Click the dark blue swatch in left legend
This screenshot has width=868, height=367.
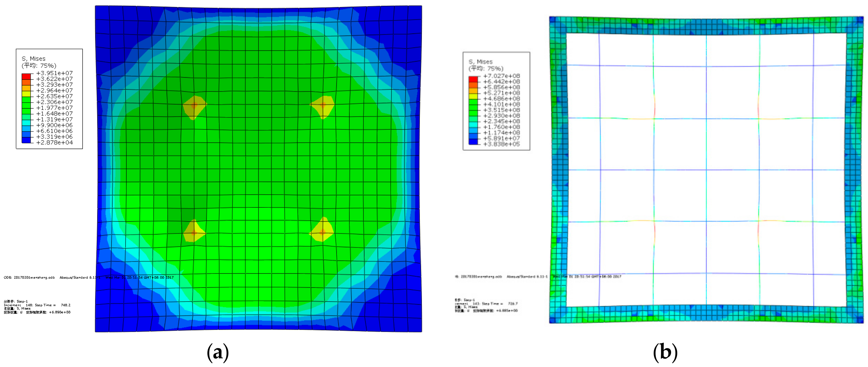(26, 140)
